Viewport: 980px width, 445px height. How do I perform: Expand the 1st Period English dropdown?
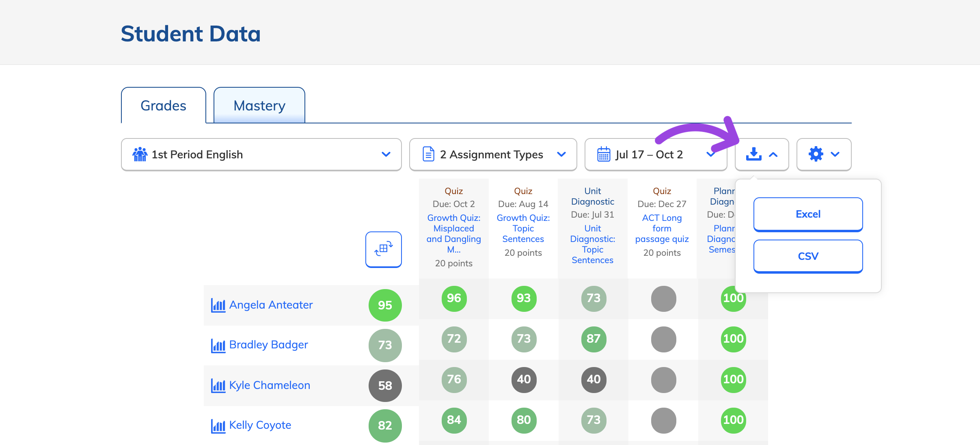261,154
